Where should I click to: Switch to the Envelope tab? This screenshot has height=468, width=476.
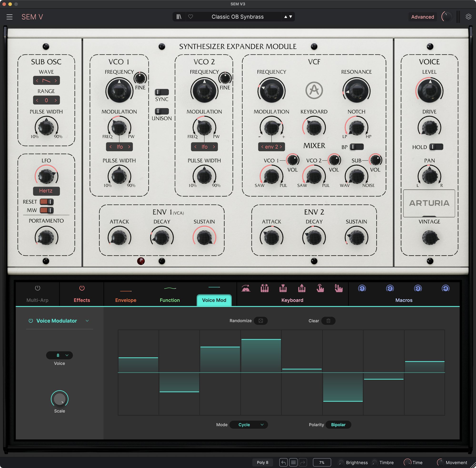[x=125, y=300]
